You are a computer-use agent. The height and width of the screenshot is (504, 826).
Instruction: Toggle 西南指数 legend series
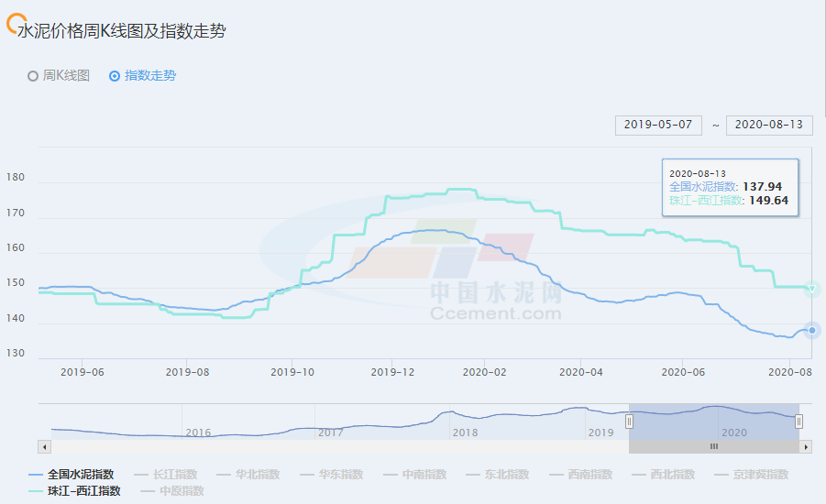pos(580,475)
